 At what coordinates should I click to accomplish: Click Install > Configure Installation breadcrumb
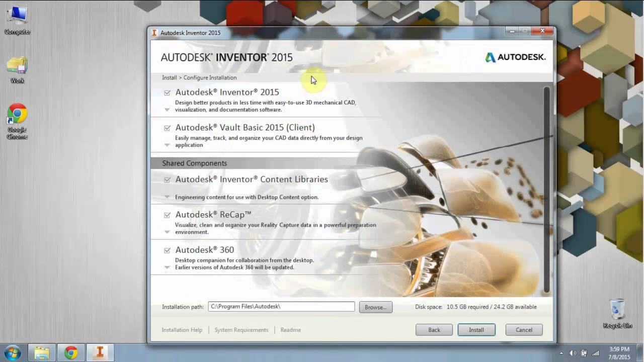(199, 78)
